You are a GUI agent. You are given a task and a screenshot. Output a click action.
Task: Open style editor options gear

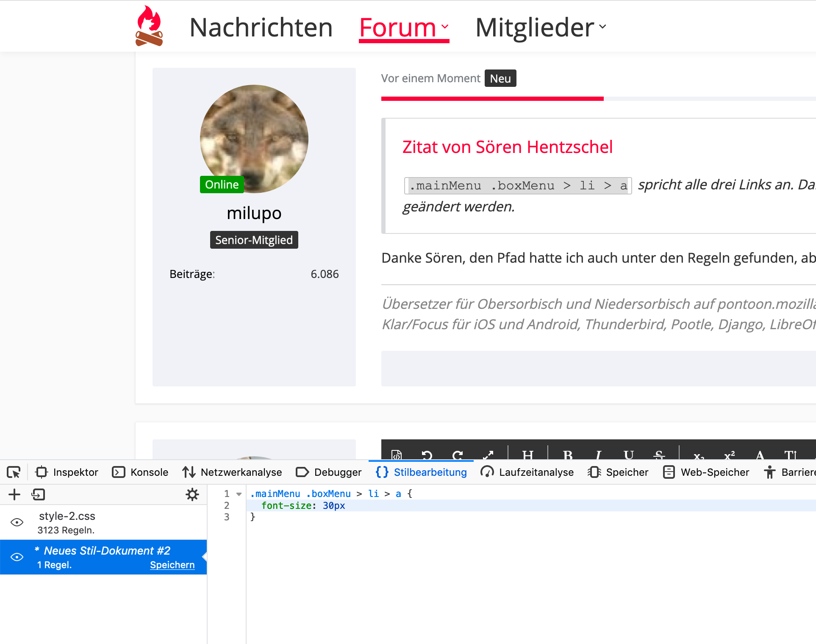pos(192,494)
